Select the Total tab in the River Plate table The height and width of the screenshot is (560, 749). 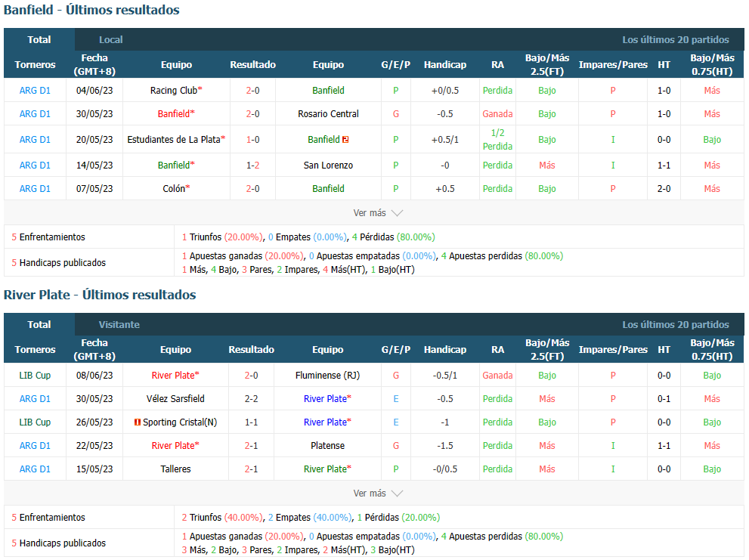pos(39,324)
